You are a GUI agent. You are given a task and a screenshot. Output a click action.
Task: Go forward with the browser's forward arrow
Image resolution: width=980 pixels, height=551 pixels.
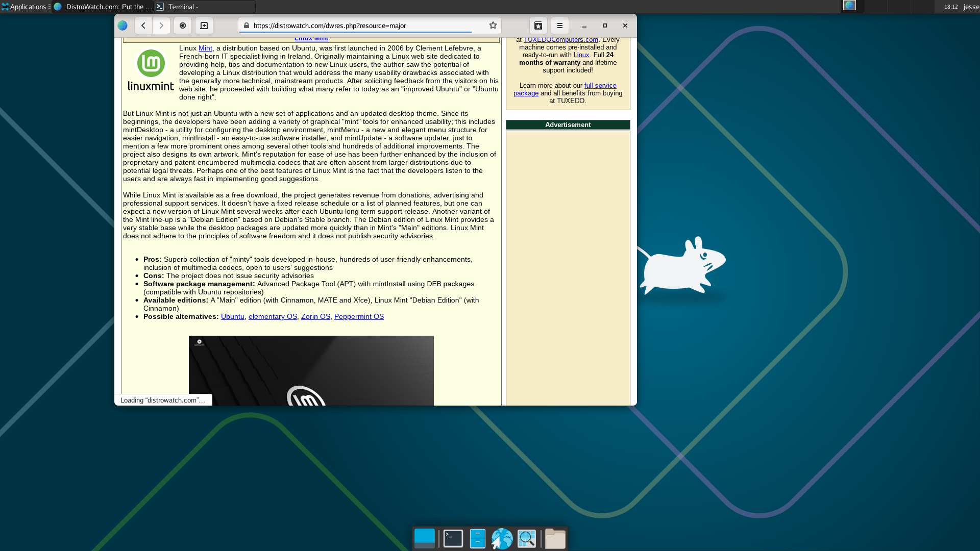[161, 26]
